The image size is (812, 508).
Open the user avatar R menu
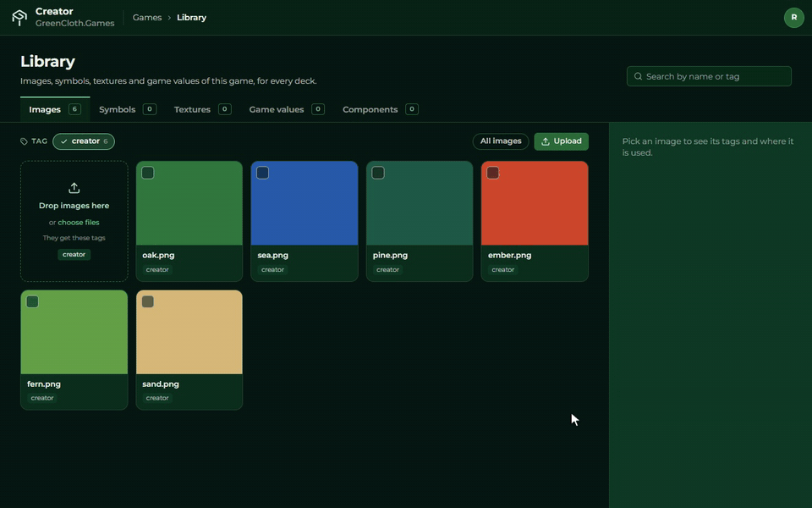793,18
